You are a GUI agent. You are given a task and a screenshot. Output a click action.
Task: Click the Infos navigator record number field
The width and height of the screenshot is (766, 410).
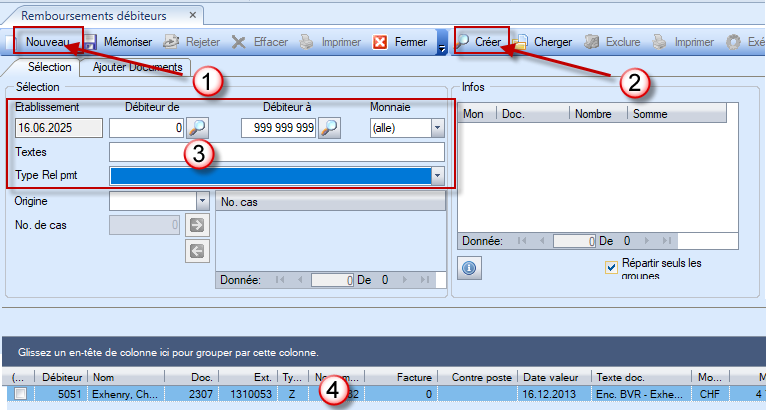click(x=574, y=241)
